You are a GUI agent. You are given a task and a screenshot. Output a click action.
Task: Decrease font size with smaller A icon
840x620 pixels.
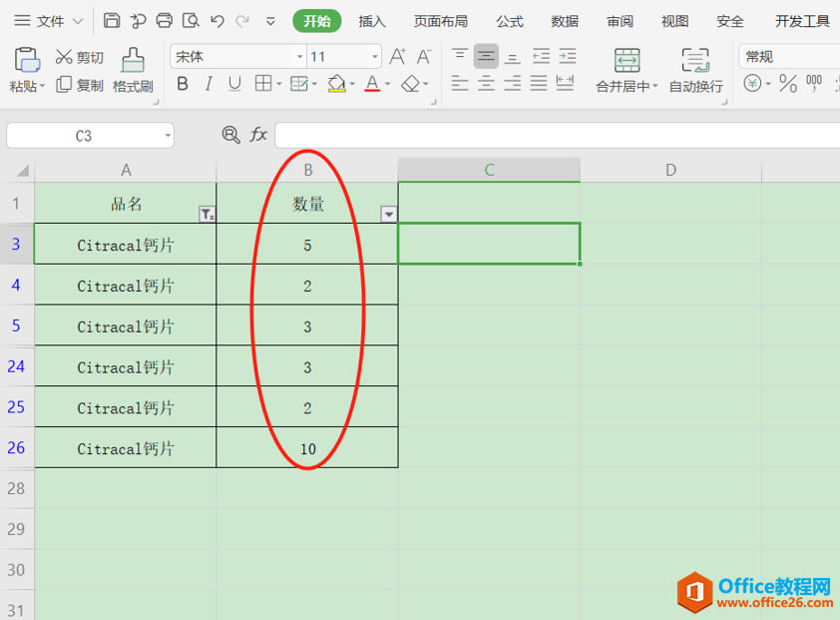click(x=424, y=56)
